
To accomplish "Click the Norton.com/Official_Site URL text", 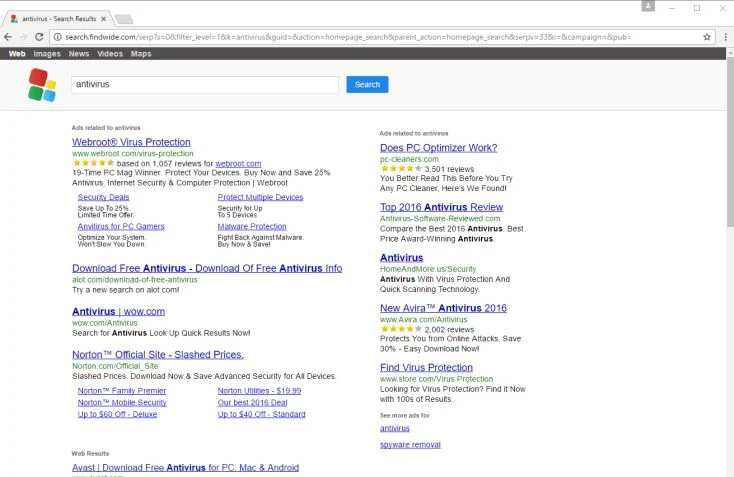I will click(115, 366).
